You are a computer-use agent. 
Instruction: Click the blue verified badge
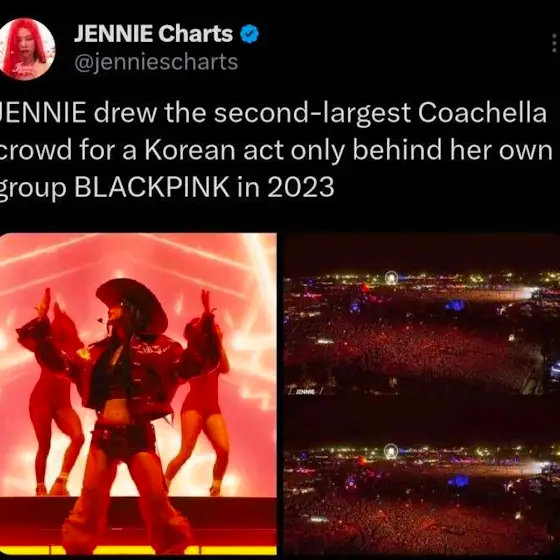pyautogui.click(x=249, y=34)
